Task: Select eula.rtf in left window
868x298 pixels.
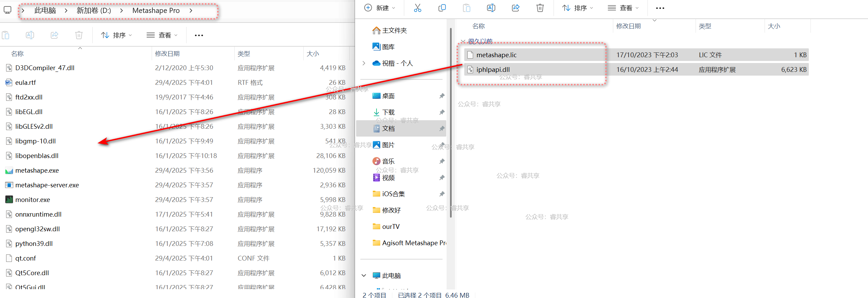Action: click(x=26, y=82)
